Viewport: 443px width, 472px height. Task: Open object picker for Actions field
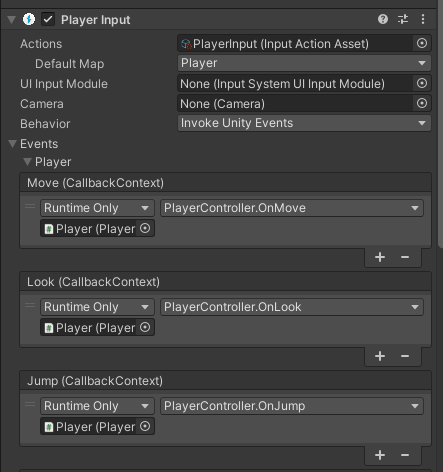tap(422, 43)
